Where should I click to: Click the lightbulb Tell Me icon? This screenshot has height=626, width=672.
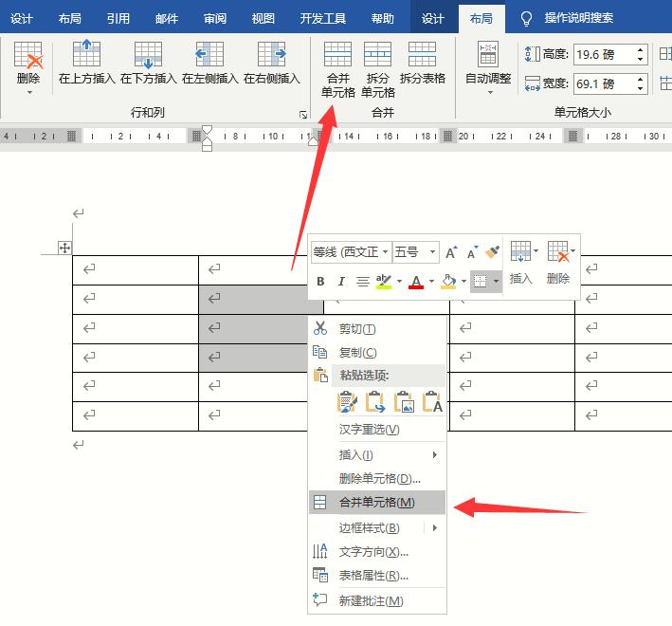click(526, 18)
